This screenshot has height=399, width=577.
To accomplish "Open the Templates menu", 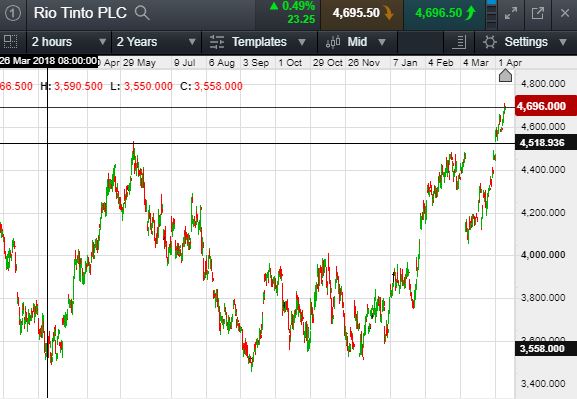I will point(259,42).
